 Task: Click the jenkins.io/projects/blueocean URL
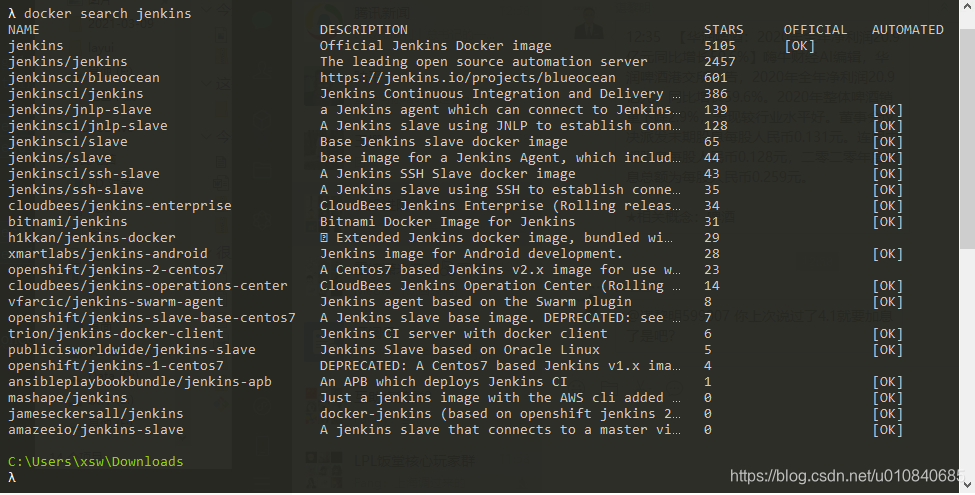pos(468,78)
